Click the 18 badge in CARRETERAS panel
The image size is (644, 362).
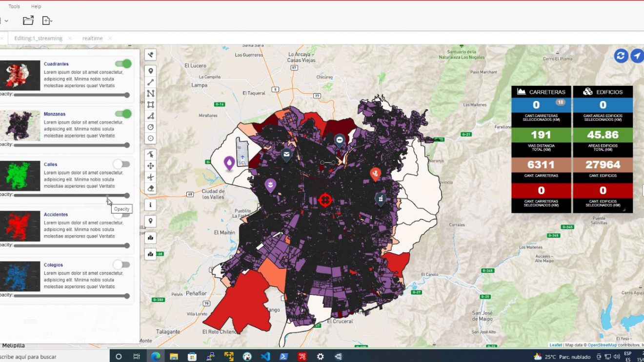(x=560, y=102)
